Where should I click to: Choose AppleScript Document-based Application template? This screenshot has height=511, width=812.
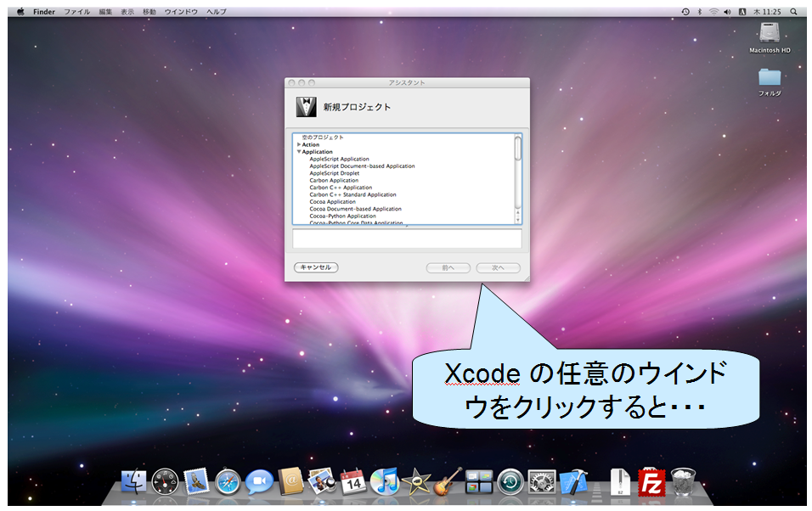(x=362, y=166)
